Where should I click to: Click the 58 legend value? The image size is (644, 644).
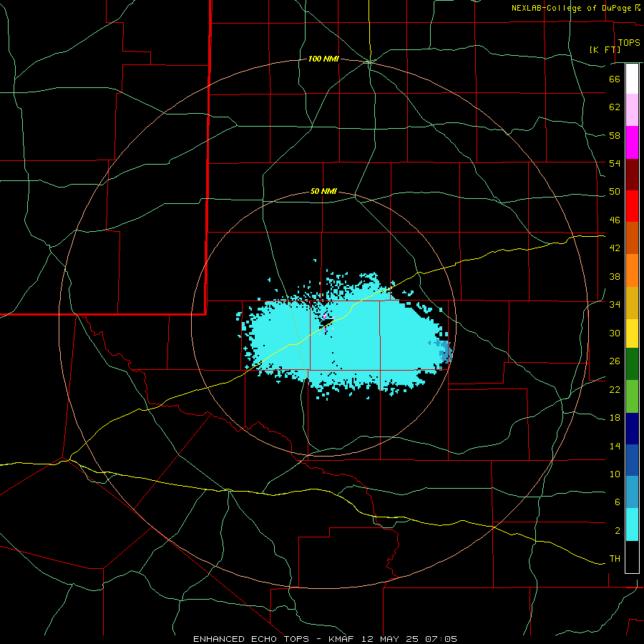tap(615, 135)
